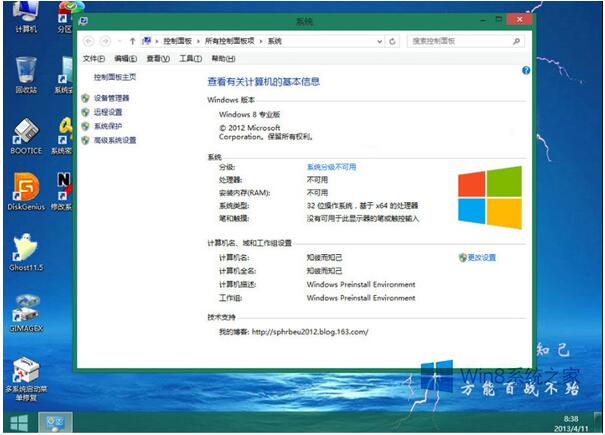Open the blue help question mark

click(526, 70)
